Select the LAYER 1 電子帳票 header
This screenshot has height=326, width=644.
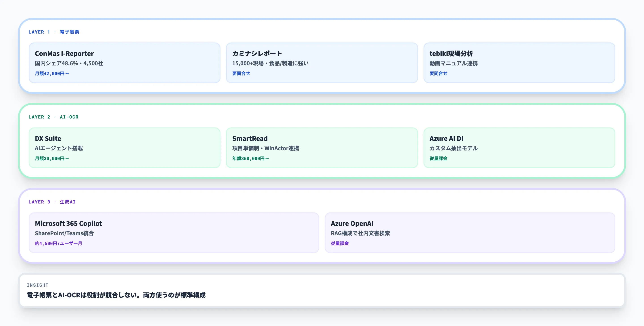click(x=54, y=32)
